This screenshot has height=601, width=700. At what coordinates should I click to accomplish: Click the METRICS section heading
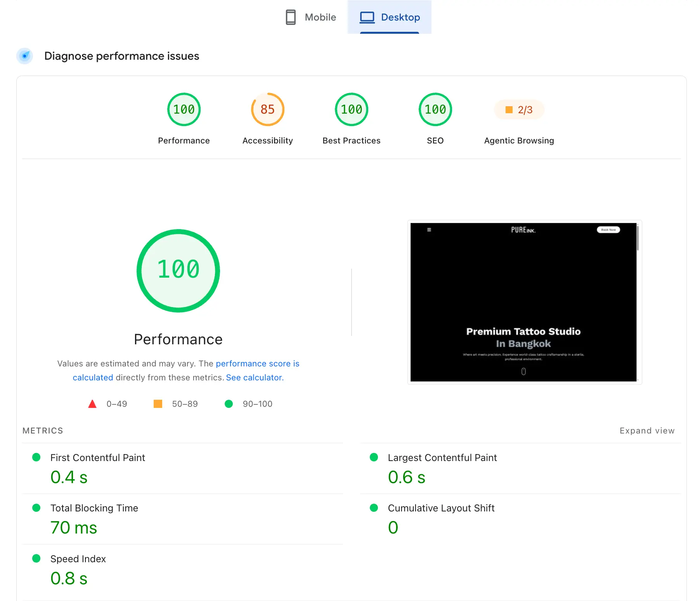tap(43, 431)
